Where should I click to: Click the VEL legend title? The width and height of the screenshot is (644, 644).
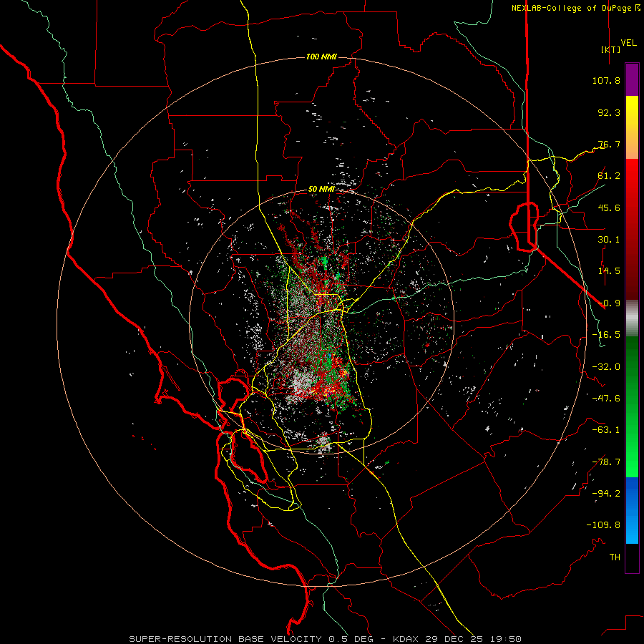pos(628,43)
